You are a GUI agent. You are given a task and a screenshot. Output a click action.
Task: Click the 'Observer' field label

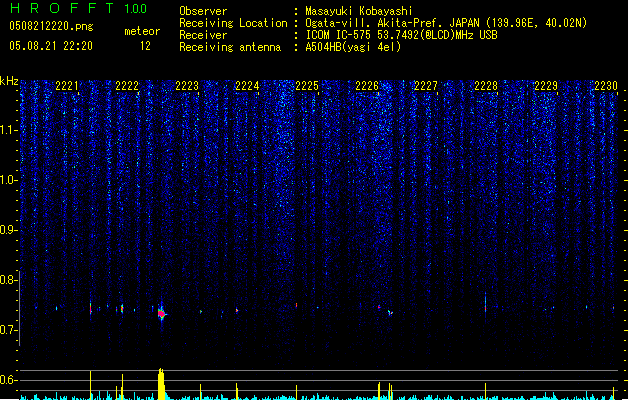point(203,11)
